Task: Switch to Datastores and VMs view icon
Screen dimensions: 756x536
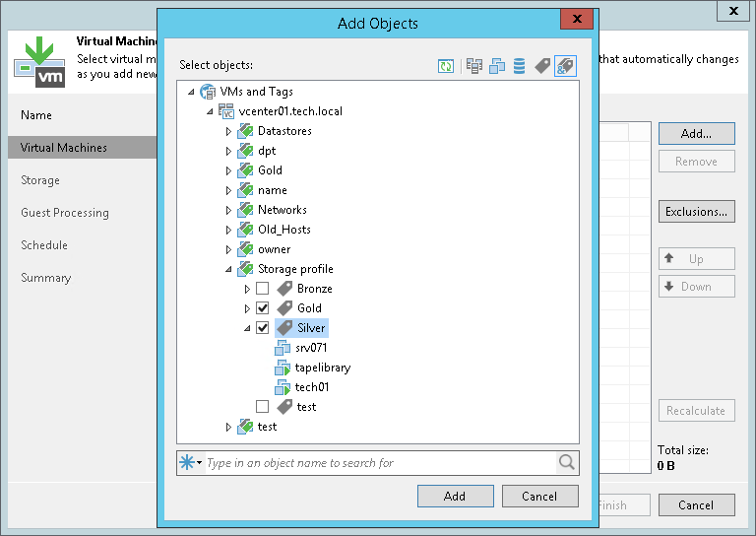Action: [x=520, y=66]
